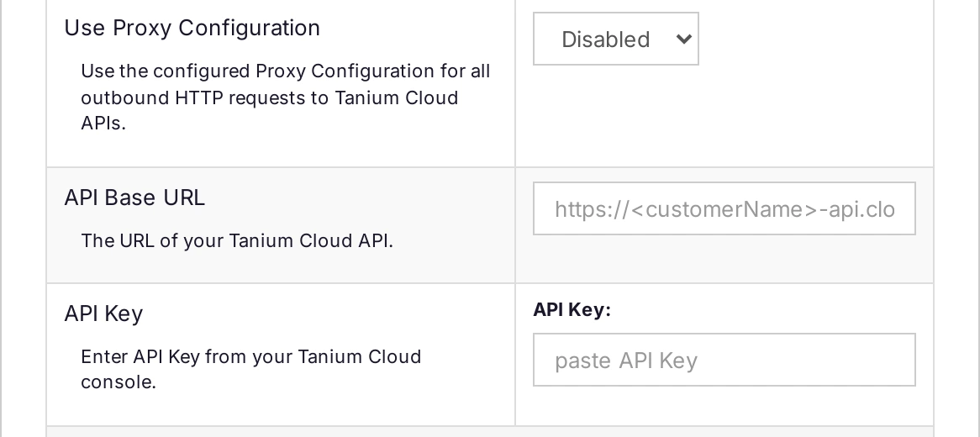Open the Use Proxy Configuration dropdown
The height and width of the screenshot is (437, 980).
coord(615,39)
